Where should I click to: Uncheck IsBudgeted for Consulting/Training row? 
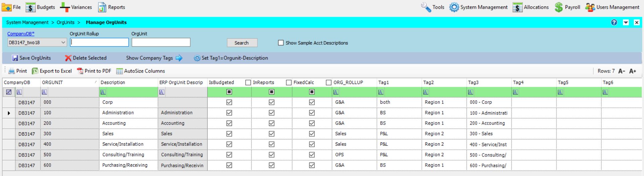(x=229, y=155)
